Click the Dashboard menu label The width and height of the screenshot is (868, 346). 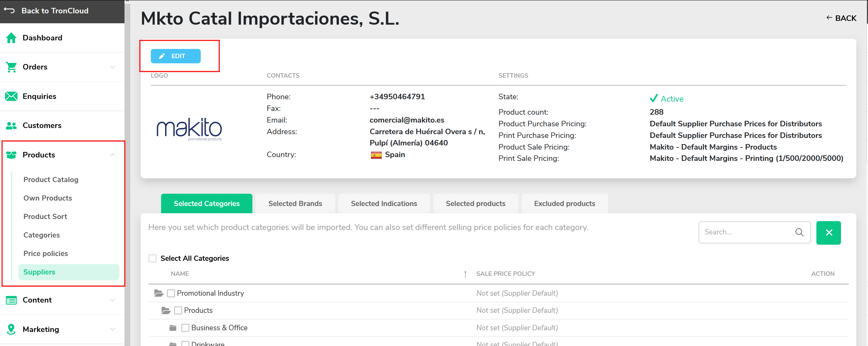click(x=42, y=38)
